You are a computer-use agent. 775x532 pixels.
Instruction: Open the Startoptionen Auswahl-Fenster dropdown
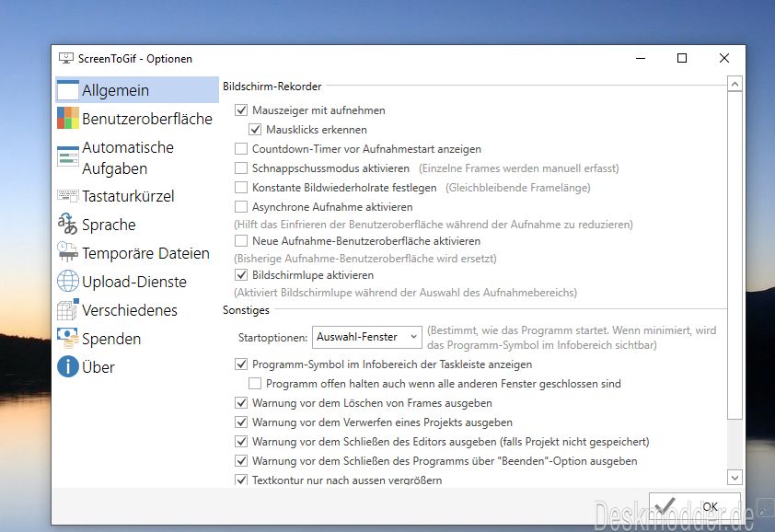tap(366, 338)
